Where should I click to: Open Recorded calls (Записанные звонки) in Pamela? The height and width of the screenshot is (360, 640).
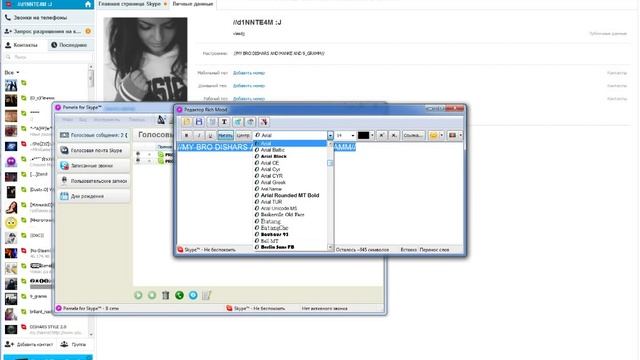coord(94,166)
